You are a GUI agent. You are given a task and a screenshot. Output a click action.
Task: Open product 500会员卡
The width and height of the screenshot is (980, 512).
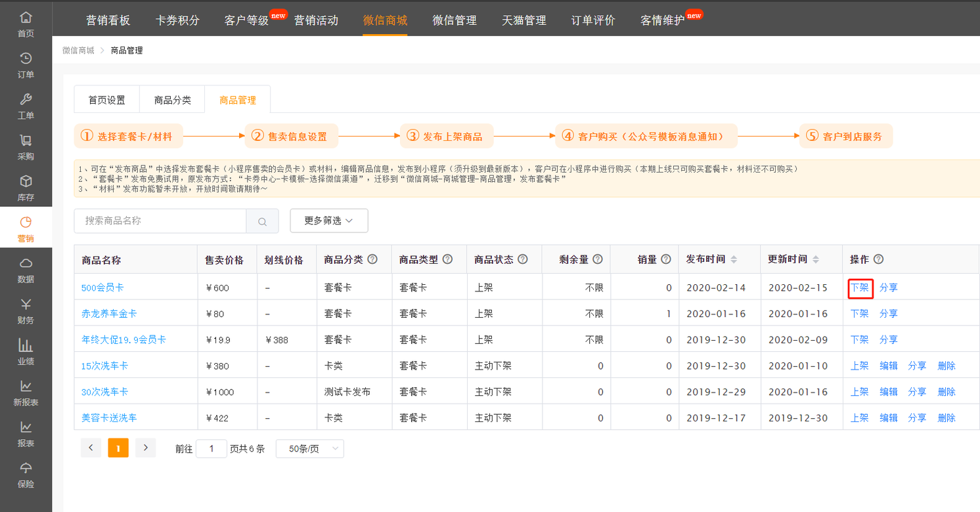pos(102,288)
